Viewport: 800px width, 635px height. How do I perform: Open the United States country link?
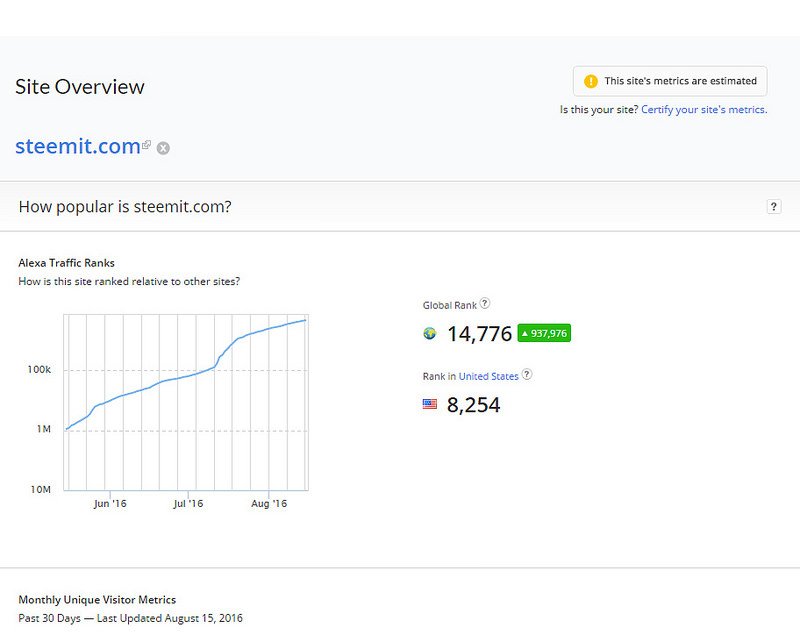click(488, 376)
